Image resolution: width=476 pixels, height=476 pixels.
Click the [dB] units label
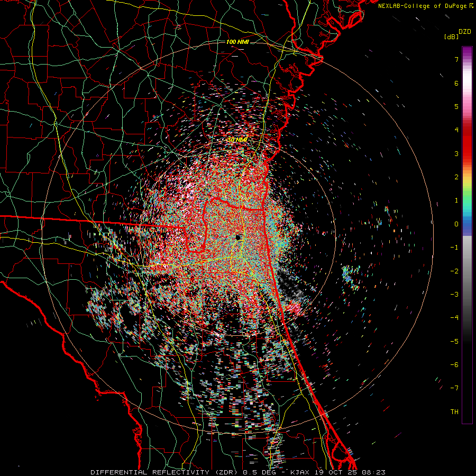(x=452, y=37)
